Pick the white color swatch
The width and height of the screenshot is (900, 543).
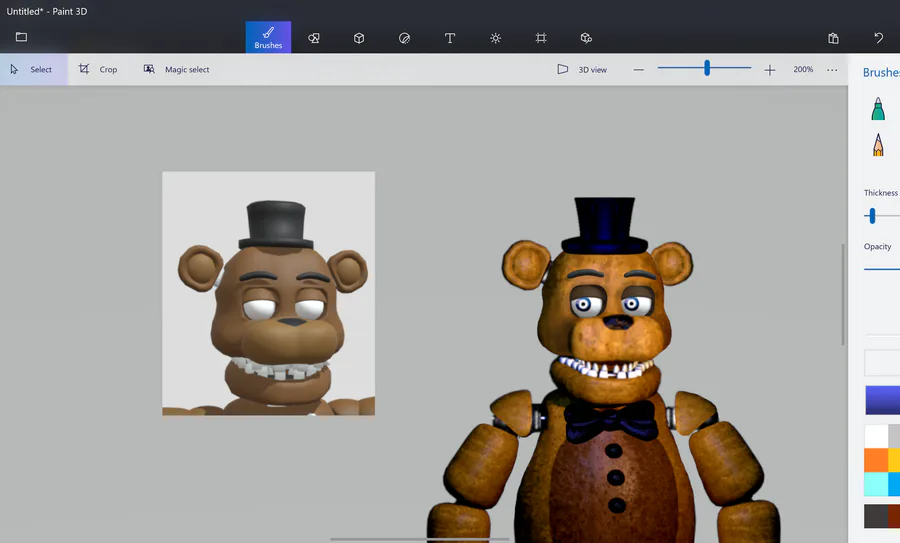876,436
